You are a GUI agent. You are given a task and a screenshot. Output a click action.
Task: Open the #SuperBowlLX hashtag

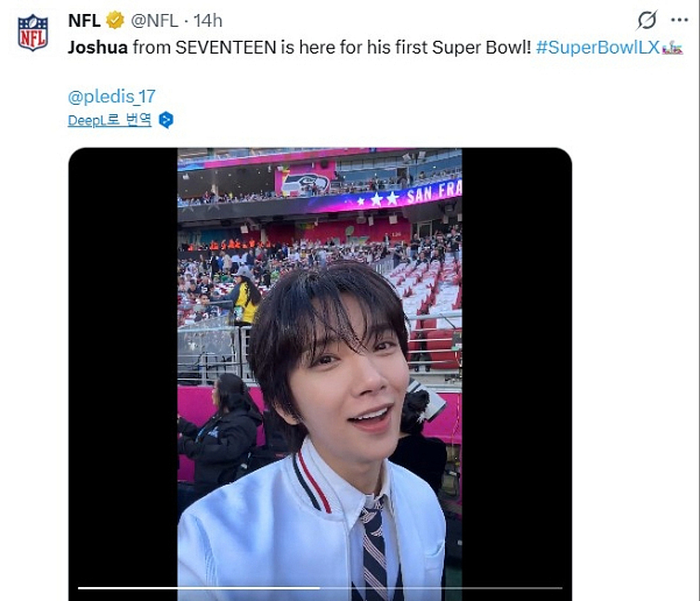[597, 47]
